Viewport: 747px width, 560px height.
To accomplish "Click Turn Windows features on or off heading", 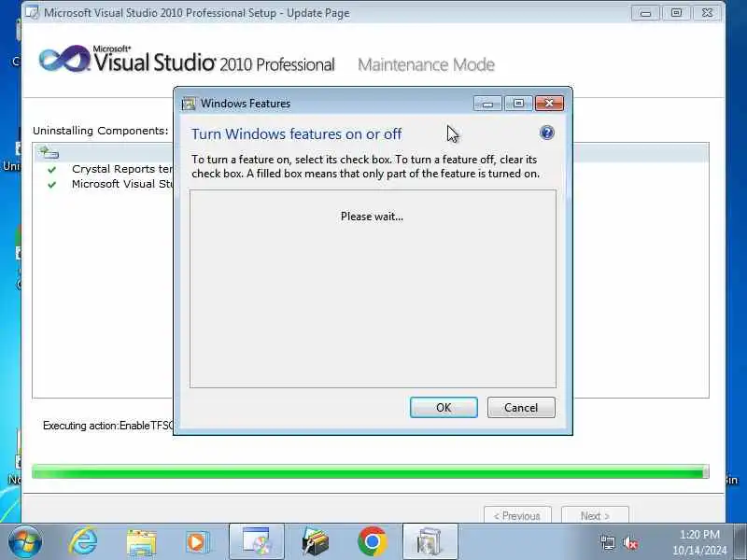I will point(296,133).
